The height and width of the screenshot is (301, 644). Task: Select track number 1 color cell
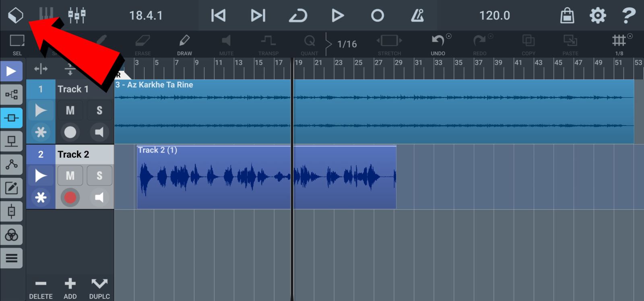coord(41,89)
